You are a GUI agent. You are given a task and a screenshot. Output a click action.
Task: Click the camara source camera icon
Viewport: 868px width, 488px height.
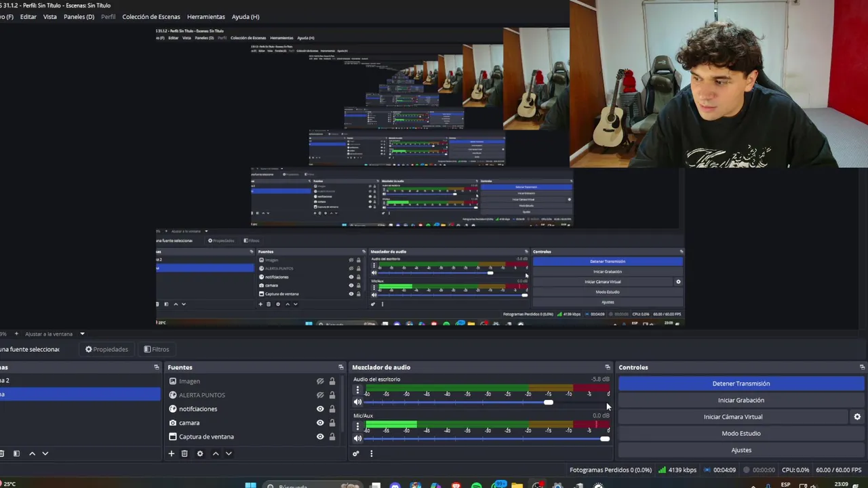coord(173,423)
